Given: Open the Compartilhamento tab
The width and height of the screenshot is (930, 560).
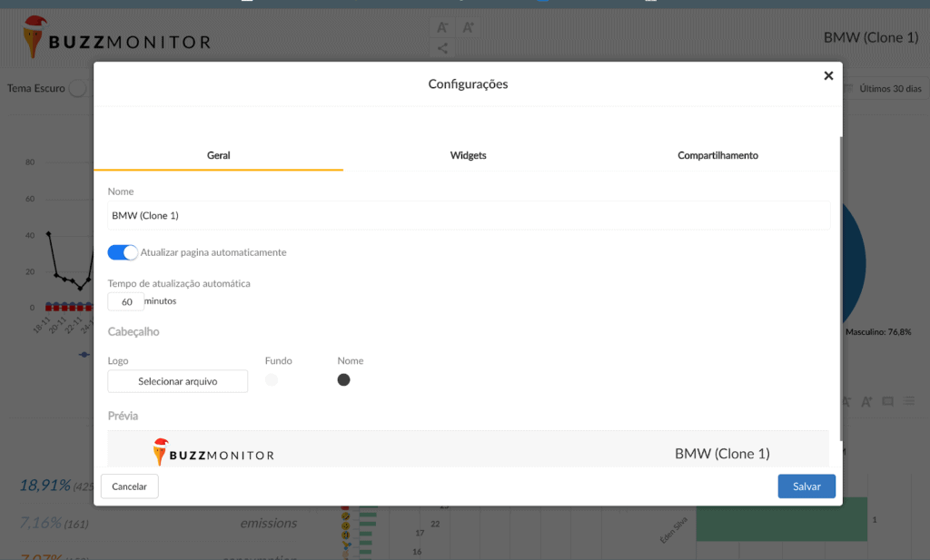Looking at the screenshot, I should [x=717, y=155].
